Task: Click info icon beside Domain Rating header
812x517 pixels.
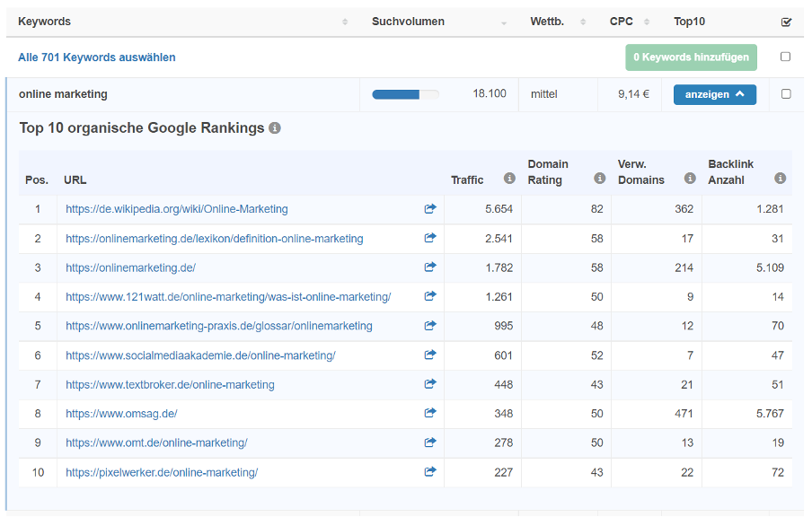Action: pos(599,180)
